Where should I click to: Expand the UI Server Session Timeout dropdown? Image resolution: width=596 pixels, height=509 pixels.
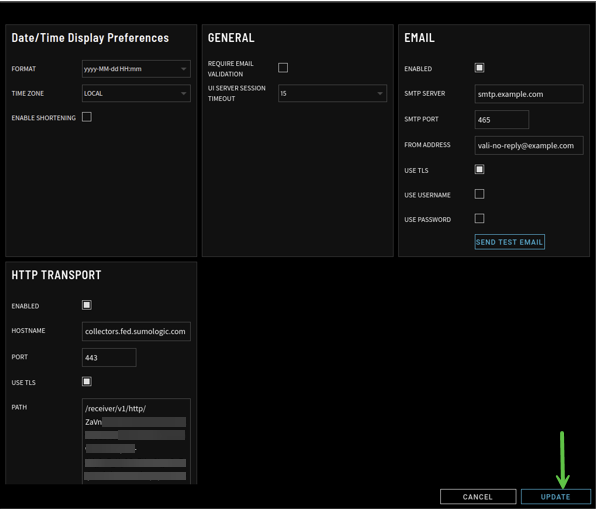[x=332, y=93]
